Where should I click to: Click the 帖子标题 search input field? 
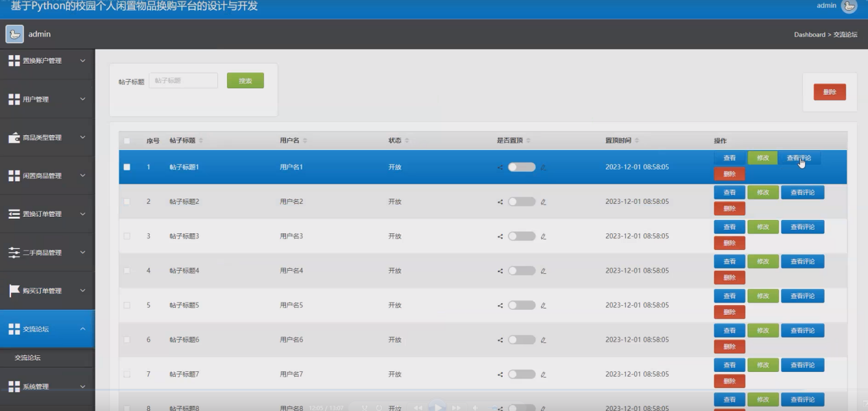coord(184,81)
